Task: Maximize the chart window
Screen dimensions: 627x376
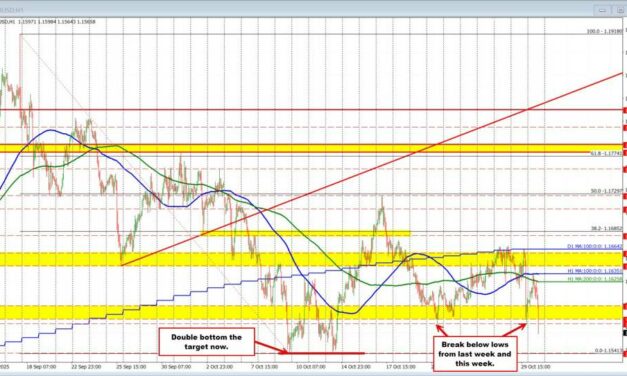Action: pos(619,10)
